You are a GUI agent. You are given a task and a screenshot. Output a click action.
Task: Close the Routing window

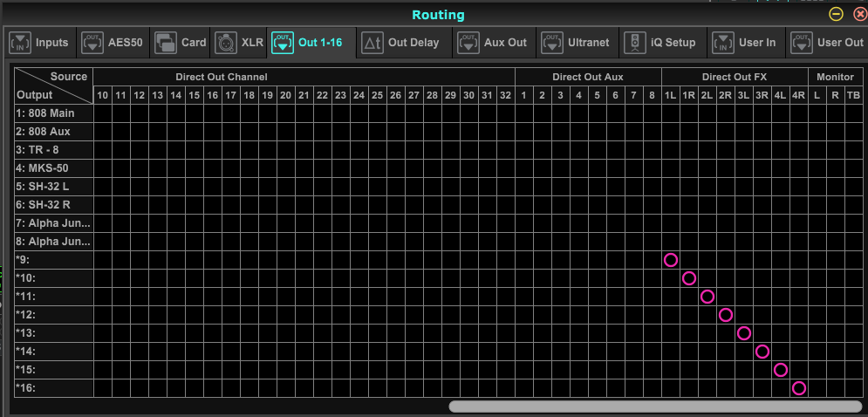coord(859,15)
